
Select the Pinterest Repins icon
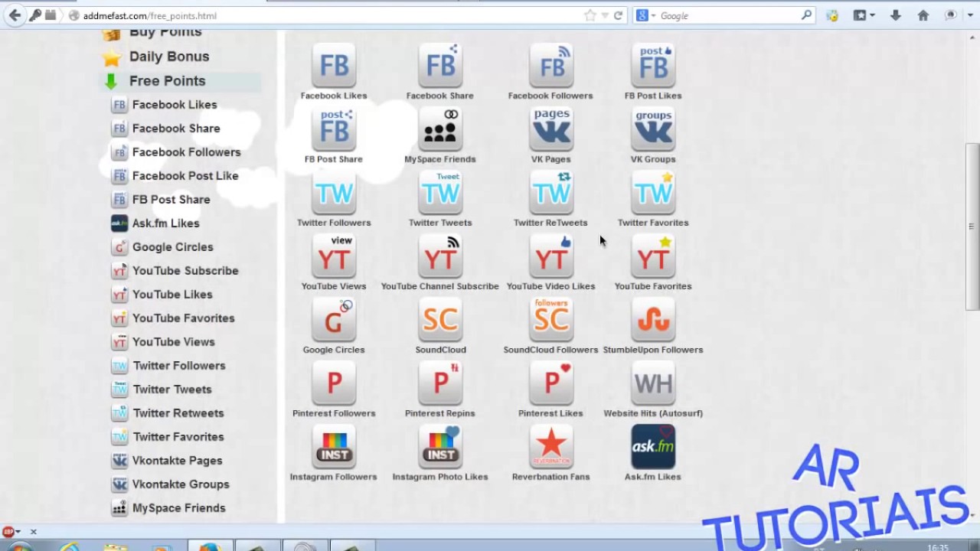coord(440,383)
